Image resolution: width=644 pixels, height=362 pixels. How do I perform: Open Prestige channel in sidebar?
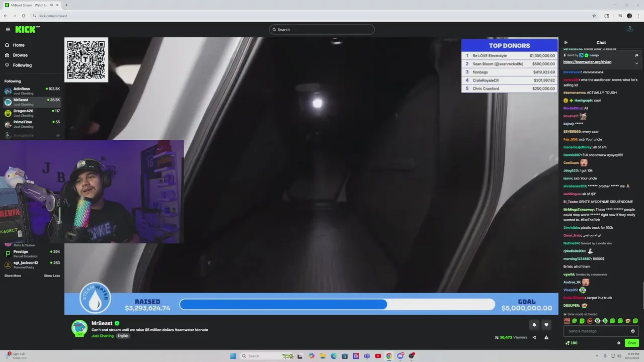pos(32,254)
